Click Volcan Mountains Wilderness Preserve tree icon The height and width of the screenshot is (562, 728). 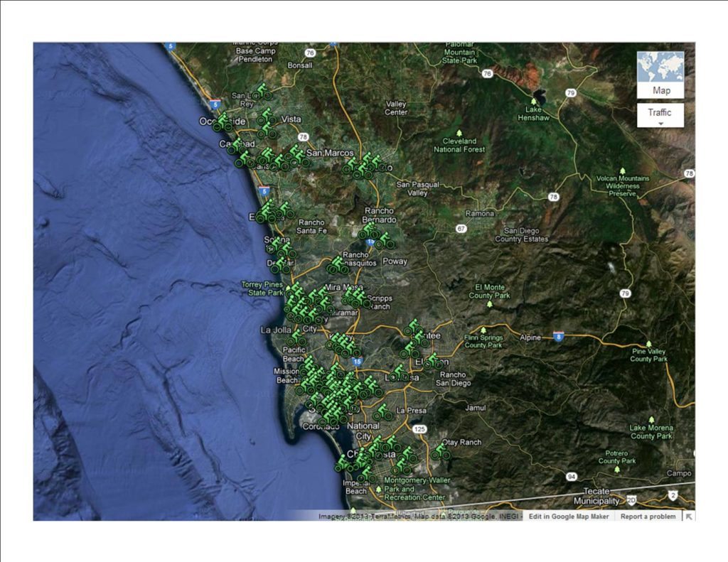pos(623,171)
